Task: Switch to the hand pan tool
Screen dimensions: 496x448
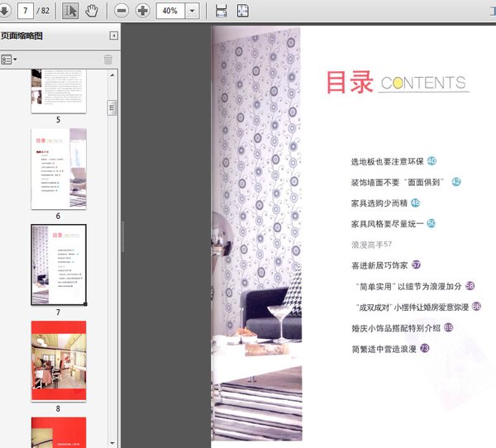Action: (x=92, y=11)
